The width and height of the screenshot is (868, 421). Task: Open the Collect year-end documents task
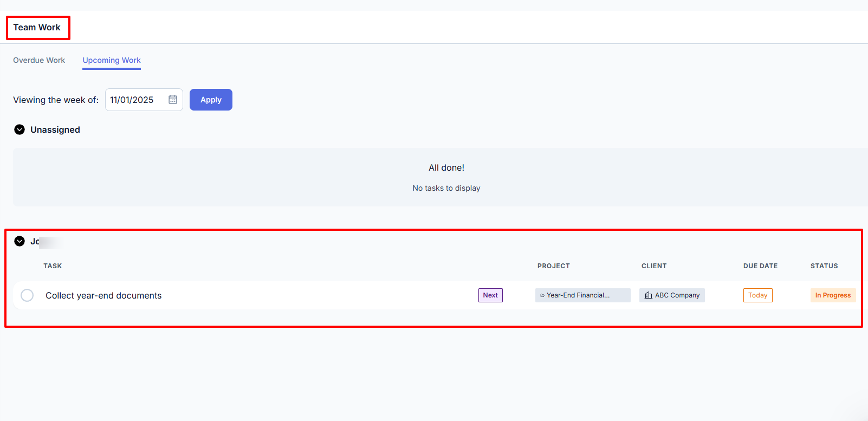point(103,295)
